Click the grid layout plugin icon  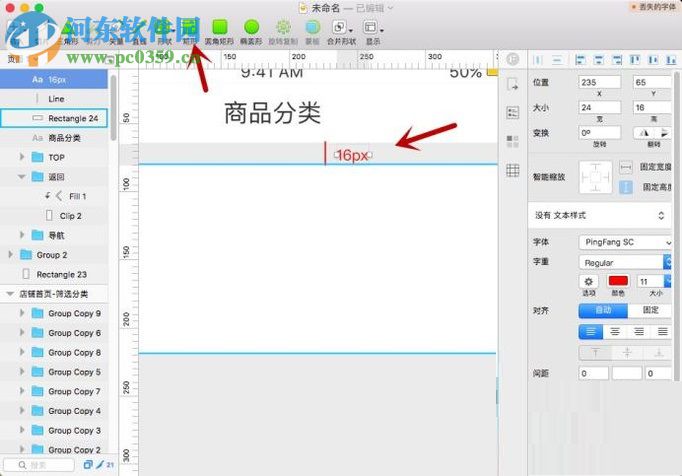[513, 170]
